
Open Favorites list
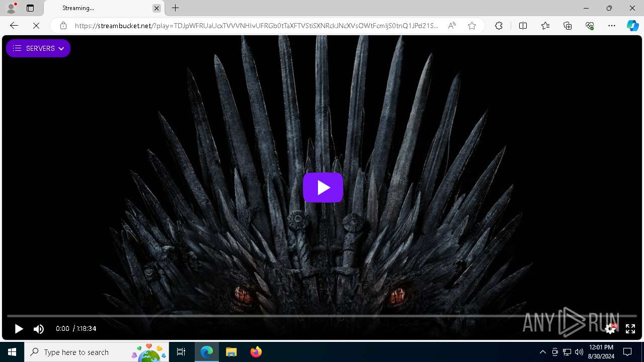coord(545,26)
